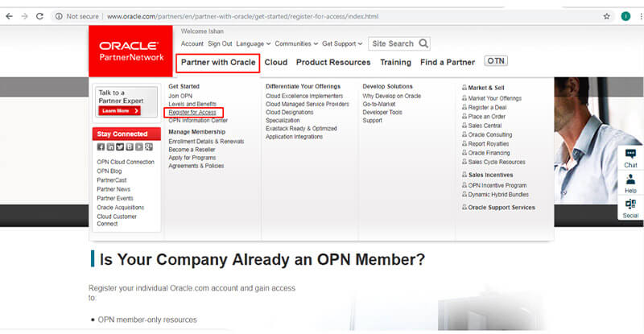Open the Facebook icon under Stay Connected
Screen dimensions: 644x334
pyautogui.click(x=101, y=147)
